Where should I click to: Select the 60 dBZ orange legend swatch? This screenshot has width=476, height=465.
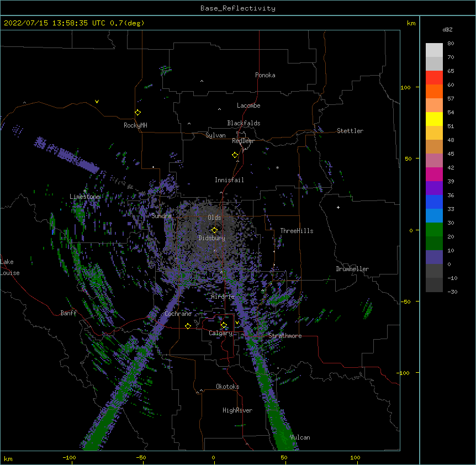[434, 91]
